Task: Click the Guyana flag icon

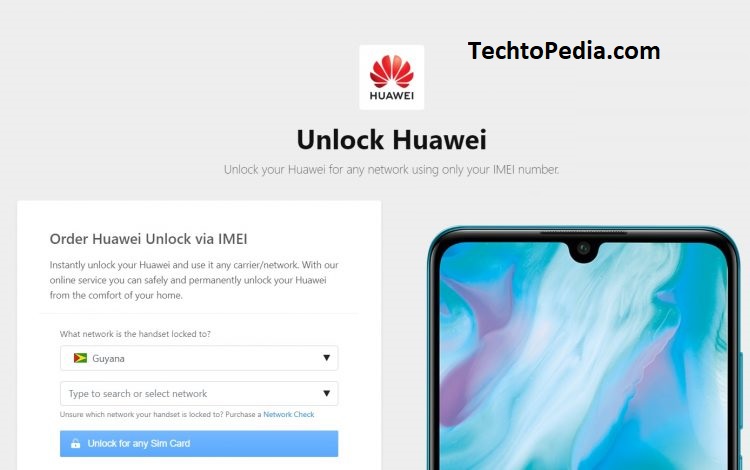Action: click(80, 358)
